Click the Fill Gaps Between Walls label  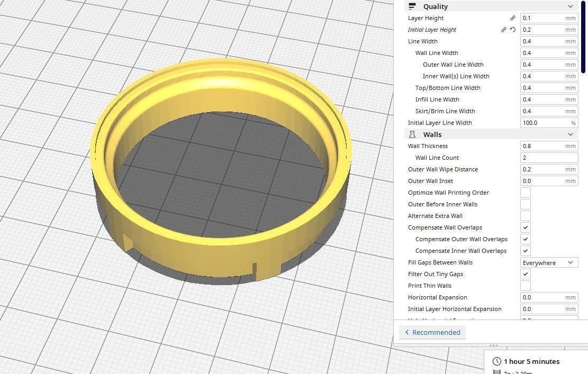click(440, 262)
